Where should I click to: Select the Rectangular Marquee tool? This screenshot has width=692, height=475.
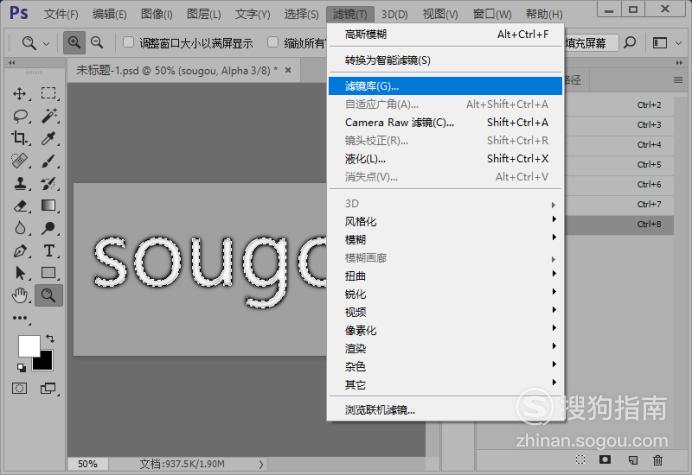[48, 94]
